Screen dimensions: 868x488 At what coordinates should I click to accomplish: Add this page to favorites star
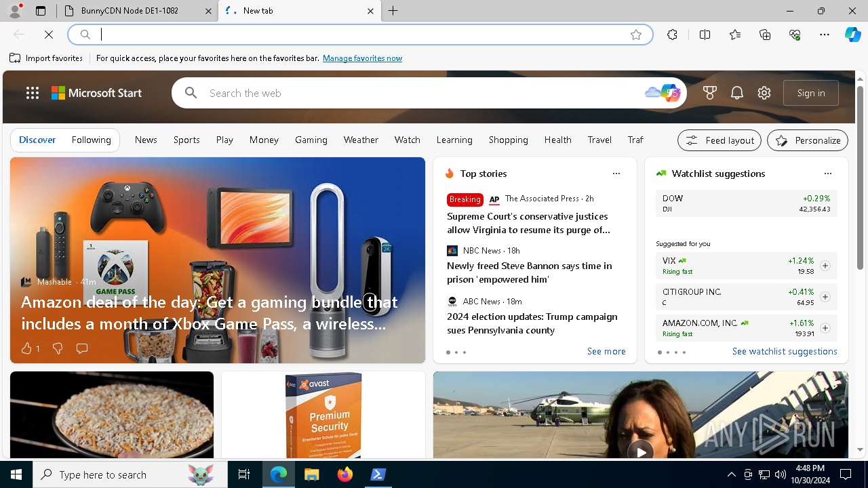pos(636,35)
